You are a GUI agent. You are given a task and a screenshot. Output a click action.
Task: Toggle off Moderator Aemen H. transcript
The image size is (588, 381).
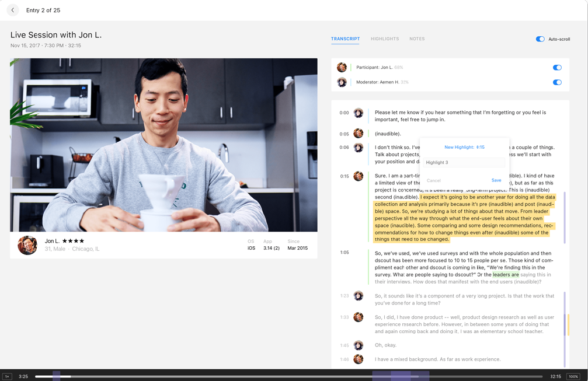coord(557,82)
